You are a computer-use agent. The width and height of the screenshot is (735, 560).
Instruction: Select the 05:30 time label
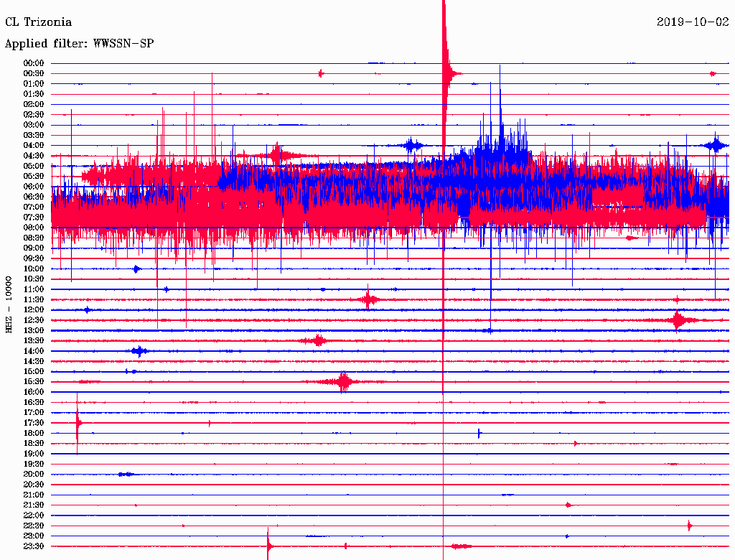pos(34,177)
